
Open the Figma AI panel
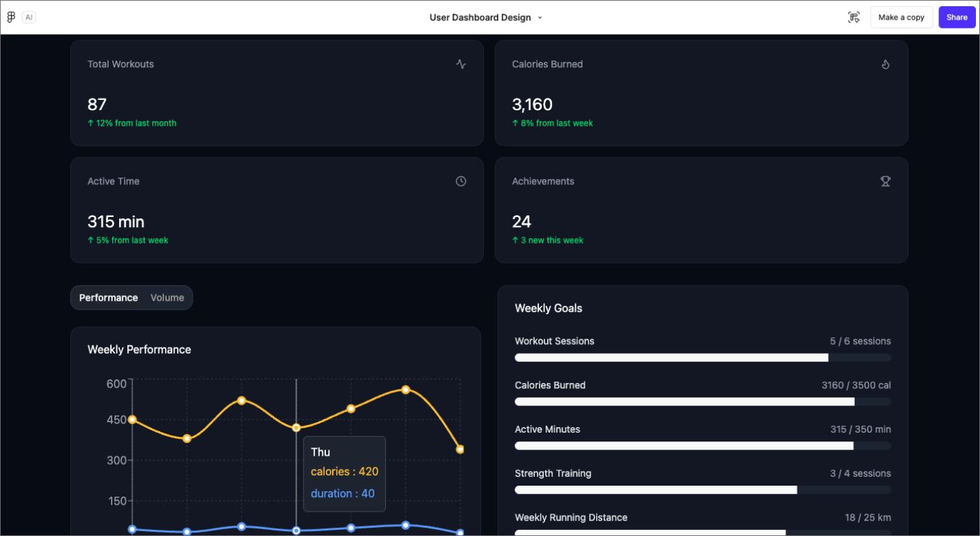[29, 17]
